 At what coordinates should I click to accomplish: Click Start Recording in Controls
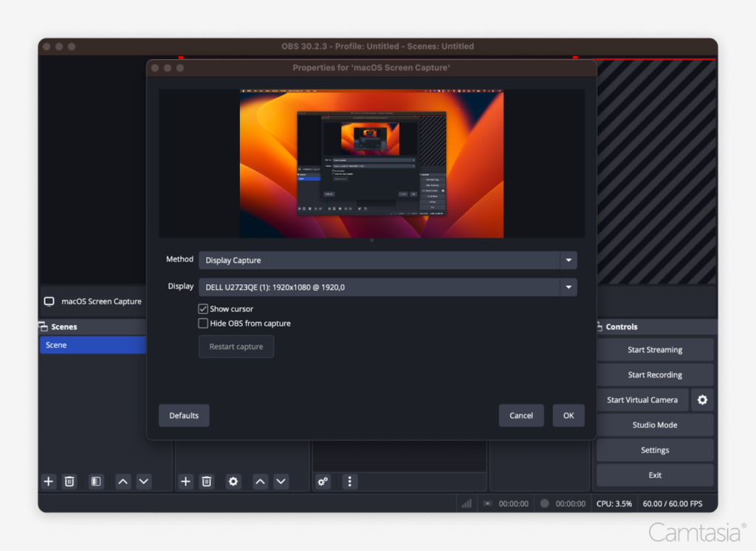pyautogui.click(x=655, y=375)
